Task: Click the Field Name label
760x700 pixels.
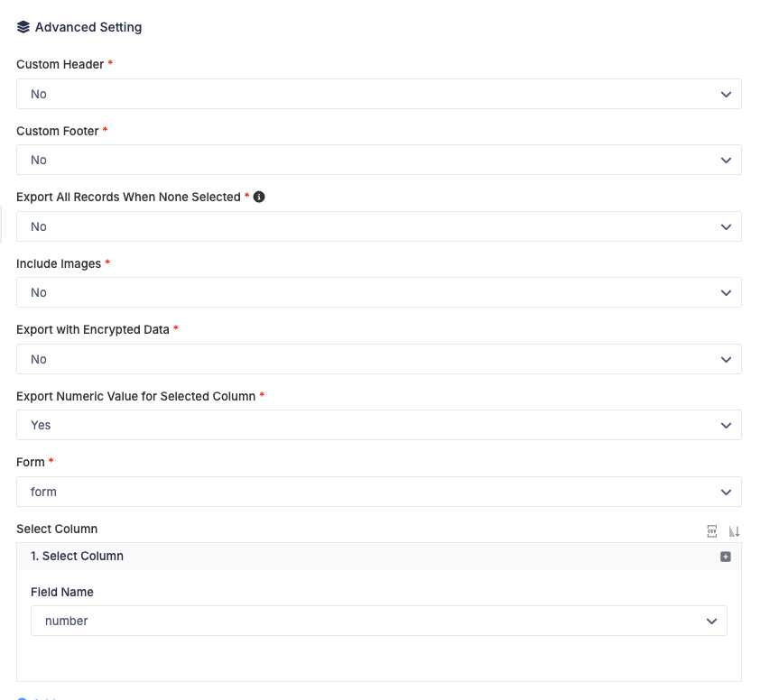Action: (x=62, y=592)
